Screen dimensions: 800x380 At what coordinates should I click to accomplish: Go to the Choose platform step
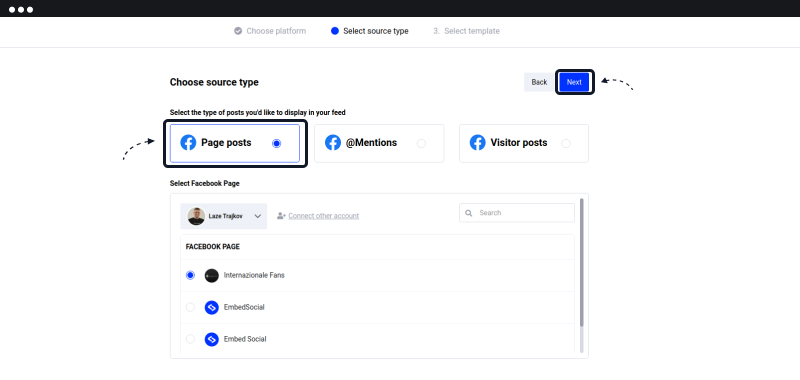(270, 31)
